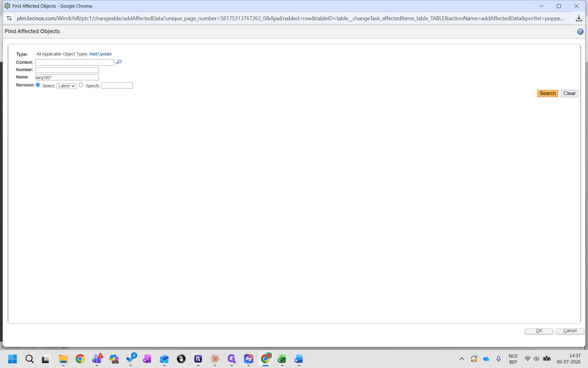Open the Windows Start menu
This screenshot has height=368, width=588.
13,359
